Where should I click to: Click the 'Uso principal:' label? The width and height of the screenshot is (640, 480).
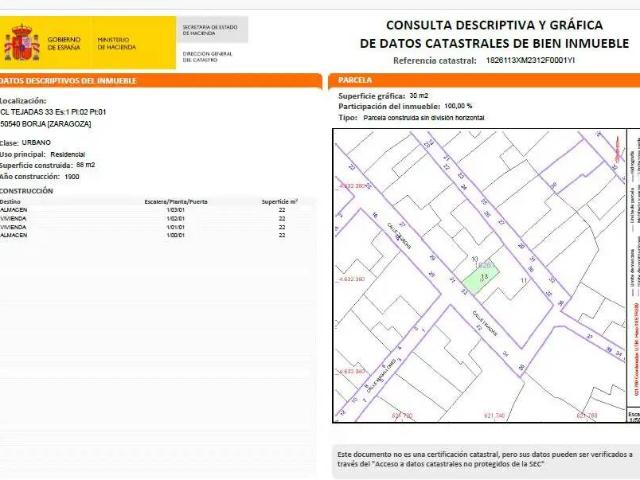click(x=23, y=154)
